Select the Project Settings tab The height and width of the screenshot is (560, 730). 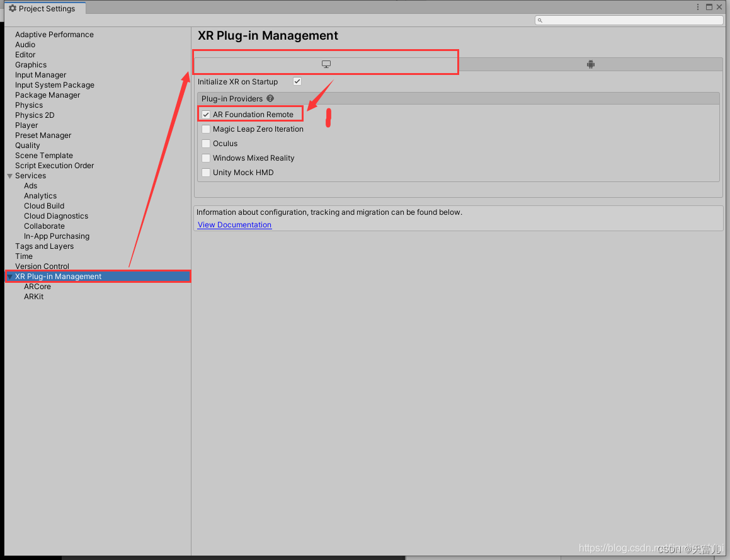[x=44, y=8]
